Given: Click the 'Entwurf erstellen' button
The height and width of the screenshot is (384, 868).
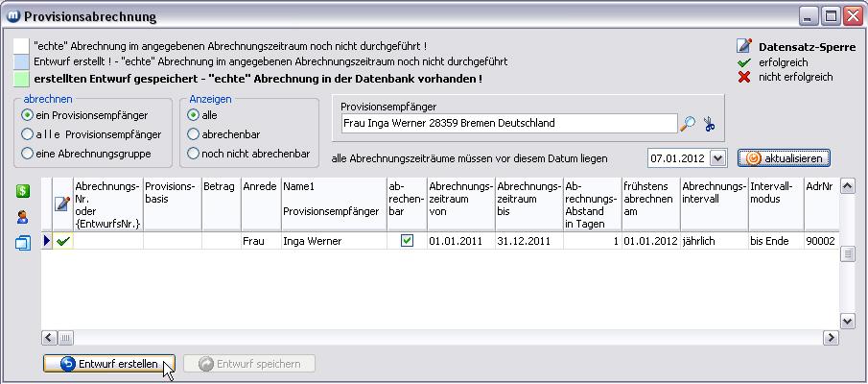Looking at the screenshot, I should (x=108, y=364).
